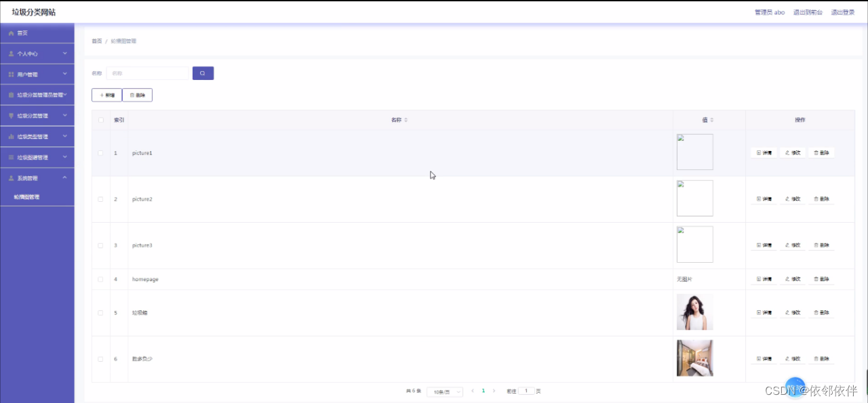The image size is (868, 403).
Task: Click the person icon next to 个人中心
Action: coord(11,54)
